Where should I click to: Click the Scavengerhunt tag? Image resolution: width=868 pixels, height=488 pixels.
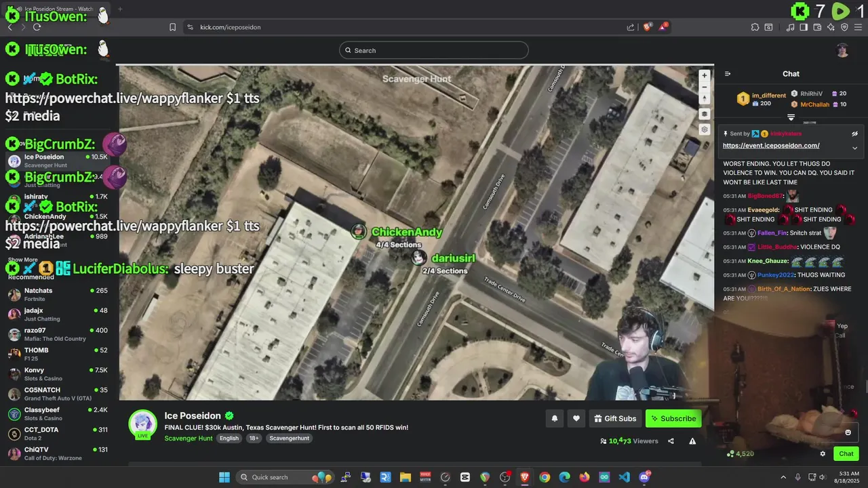pyautogui.click(x=289, y=439)
